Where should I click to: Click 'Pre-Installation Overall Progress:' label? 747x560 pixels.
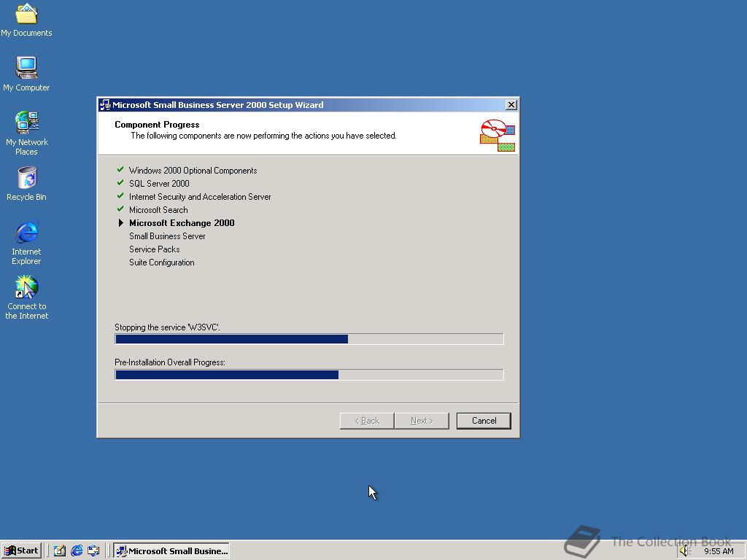pyautogui.click(x=170, y=362)
